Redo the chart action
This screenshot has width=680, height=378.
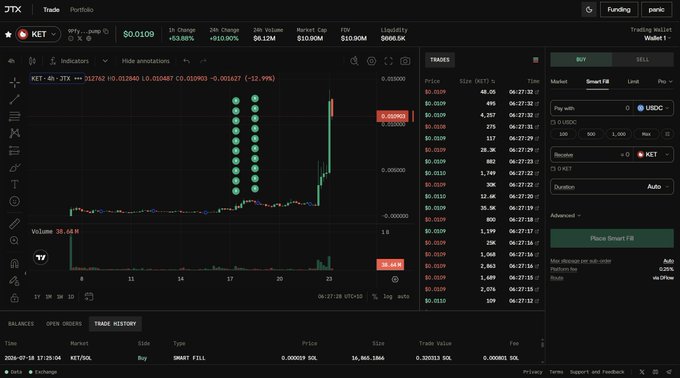(x=203, y=61)
